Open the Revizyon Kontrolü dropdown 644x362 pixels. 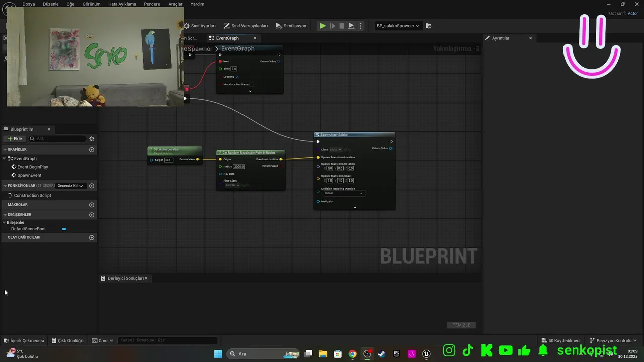(613, 340)
